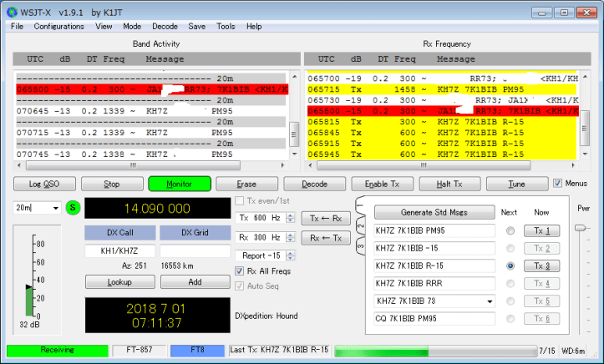Disable Rx All Freqs checkbox

coord(240,270)
